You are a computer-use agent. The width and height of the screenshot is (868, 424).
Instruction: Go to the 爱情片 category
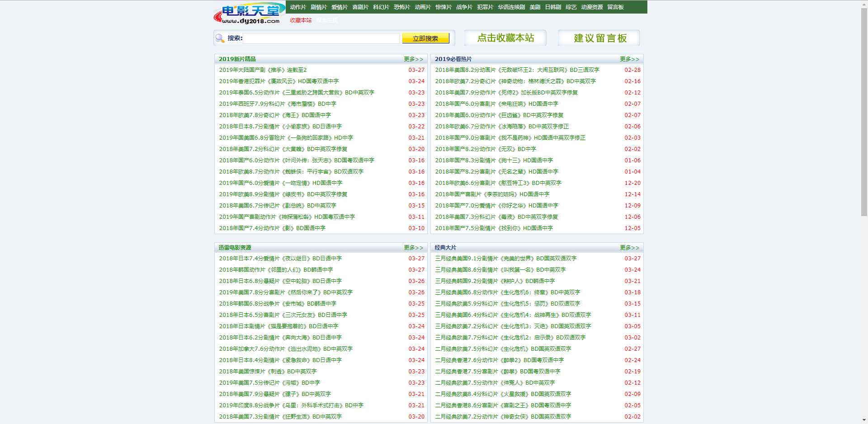[340, 7]
